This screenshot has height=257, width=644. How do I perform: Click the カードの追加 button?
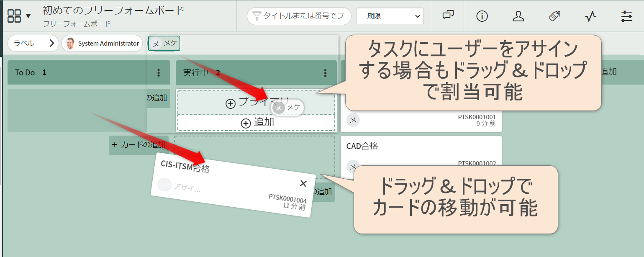point(139,145)
